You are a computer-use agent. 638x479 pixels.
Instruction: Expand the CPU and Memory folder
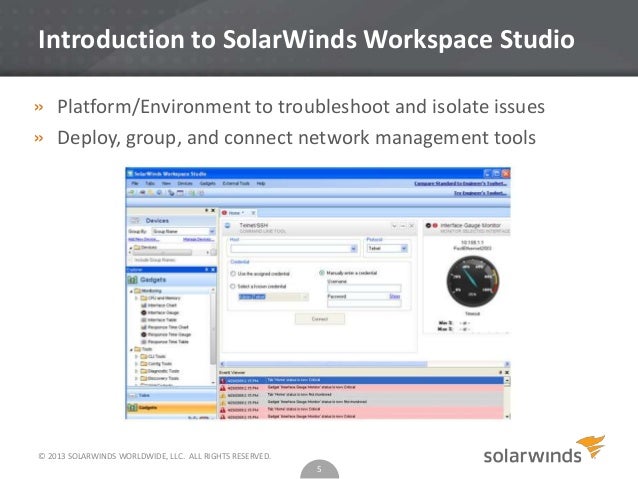pos(137,298)
